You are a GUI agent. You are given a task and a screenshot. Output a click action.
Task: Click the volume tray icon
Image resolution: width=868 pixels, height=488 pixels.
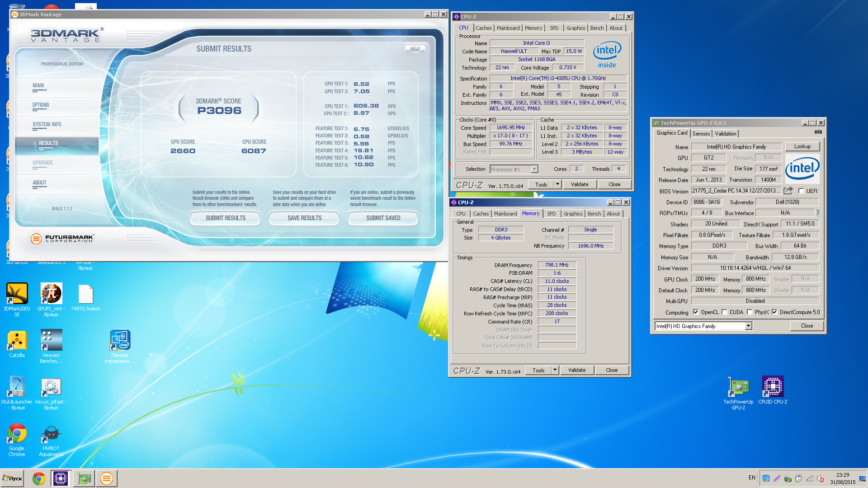point(820,479)
